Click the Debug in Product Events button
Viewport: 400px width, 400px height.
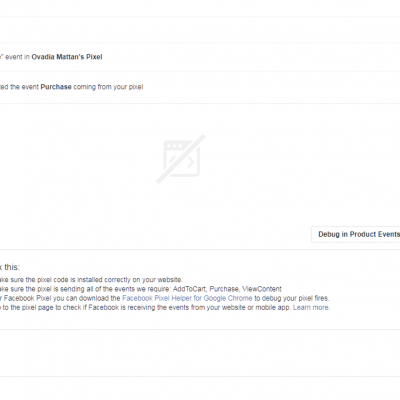[x=356, y=234]
